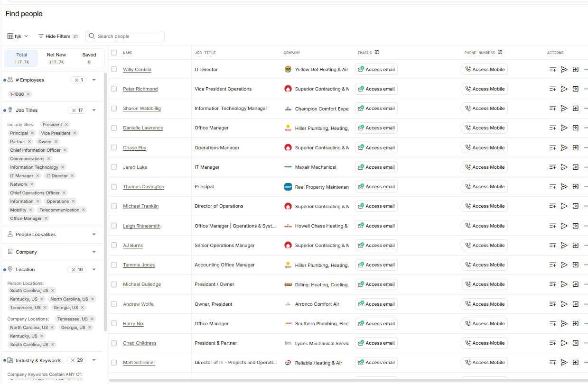Screen dimensions: 588x384
Task: Expand the People Lookalikes section
Action: [94, 235]
